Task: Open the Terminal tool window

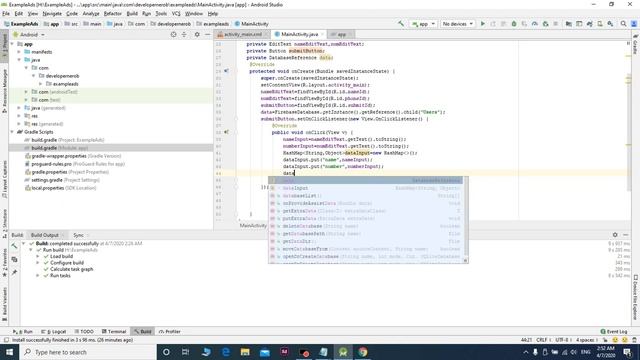Action: pos(113,331)
